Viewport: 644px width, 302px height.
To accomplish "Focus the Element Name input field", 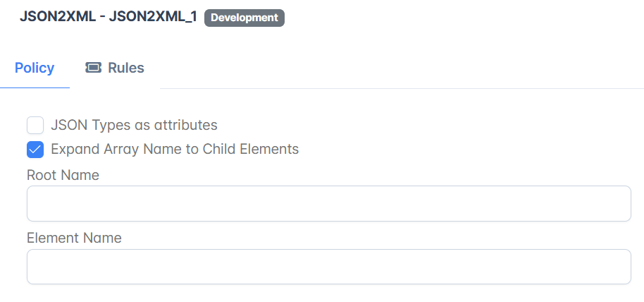I will pyautogui.click(x=328, y=267).
